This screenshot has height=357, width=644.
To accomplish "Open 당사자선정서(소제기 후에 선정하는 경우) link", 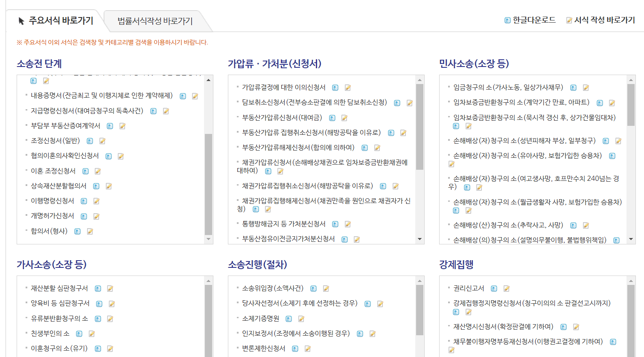I will 300,303.
